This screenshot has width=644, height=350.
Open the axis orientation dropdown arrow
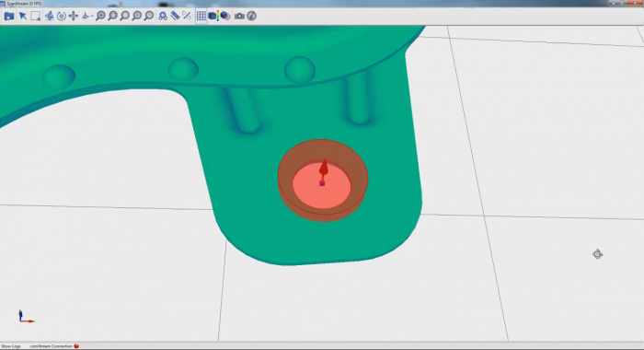pyautogui.click(x=92, y=17)
